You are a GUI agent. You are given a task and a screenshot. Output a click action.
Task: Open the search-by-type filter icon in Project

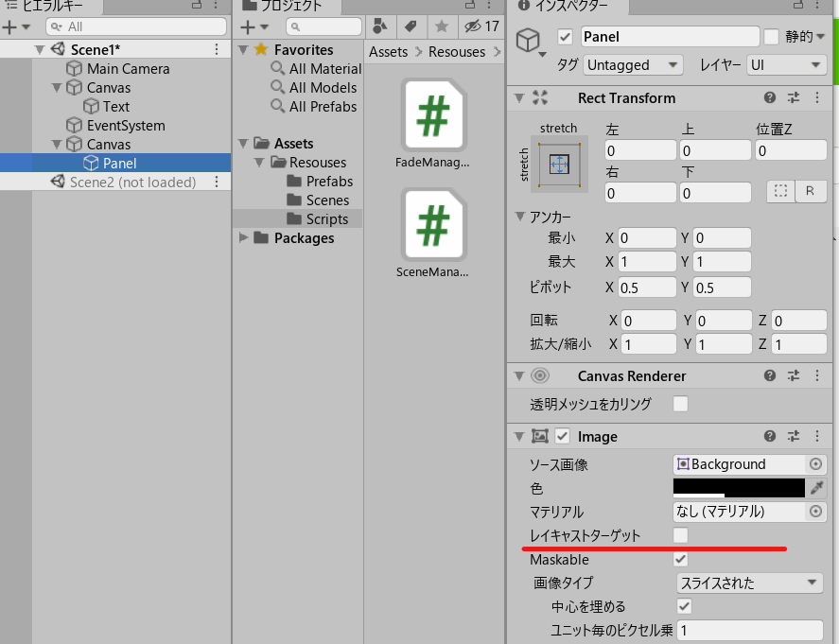[x=381, y=26]
